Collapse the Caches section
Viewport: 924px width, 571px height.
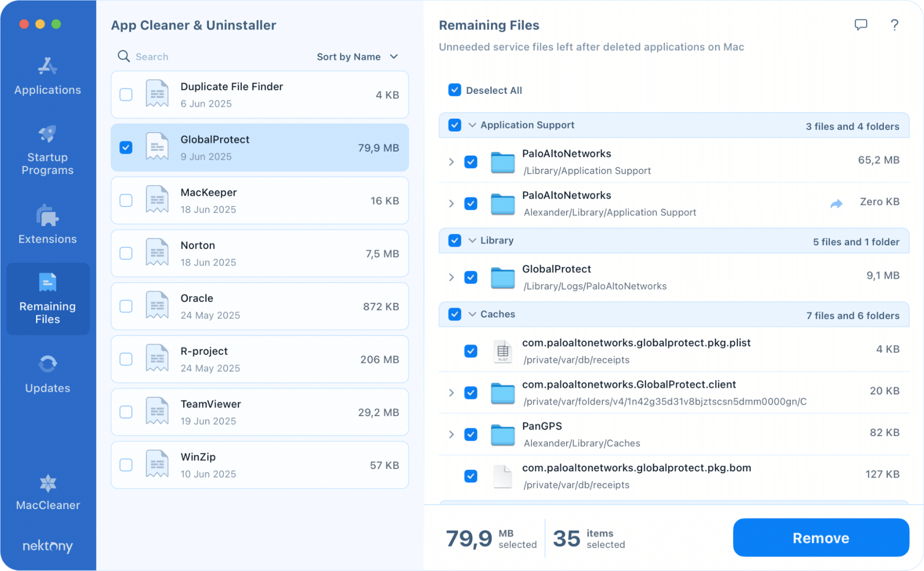pos(471,314)
